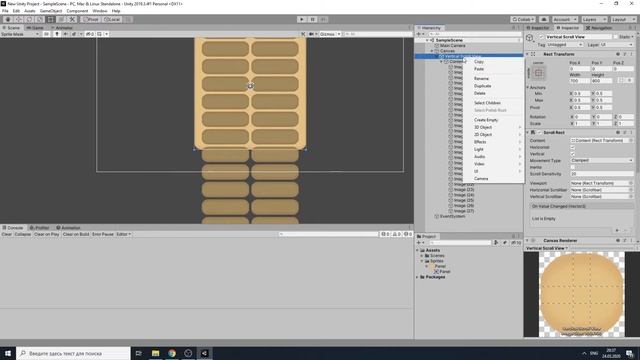
Task: Open UI submenu in context menu
Action: [x=493, y=171]
